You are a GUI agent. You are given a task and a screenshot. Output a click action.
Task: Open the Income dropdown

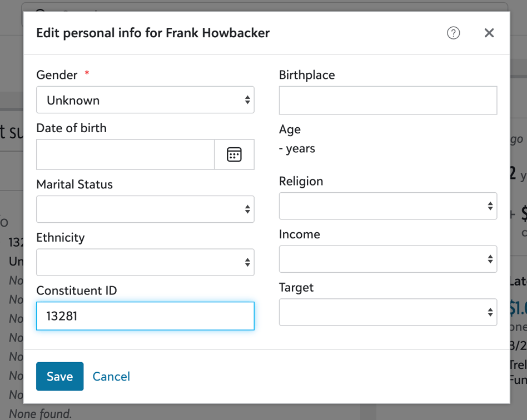pos(387,259)
